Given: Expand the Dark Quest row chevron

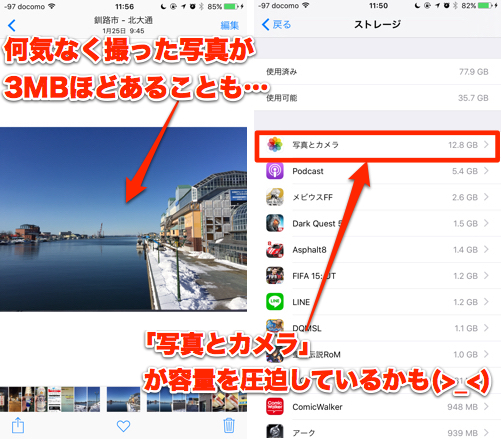Looking at the screenshot, I should tap(486, 223).
